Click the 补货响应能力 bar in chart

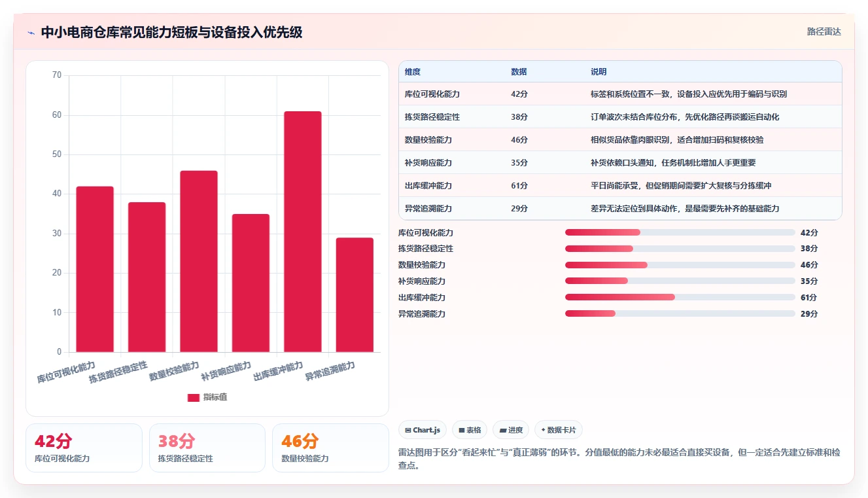click(251, 283)
